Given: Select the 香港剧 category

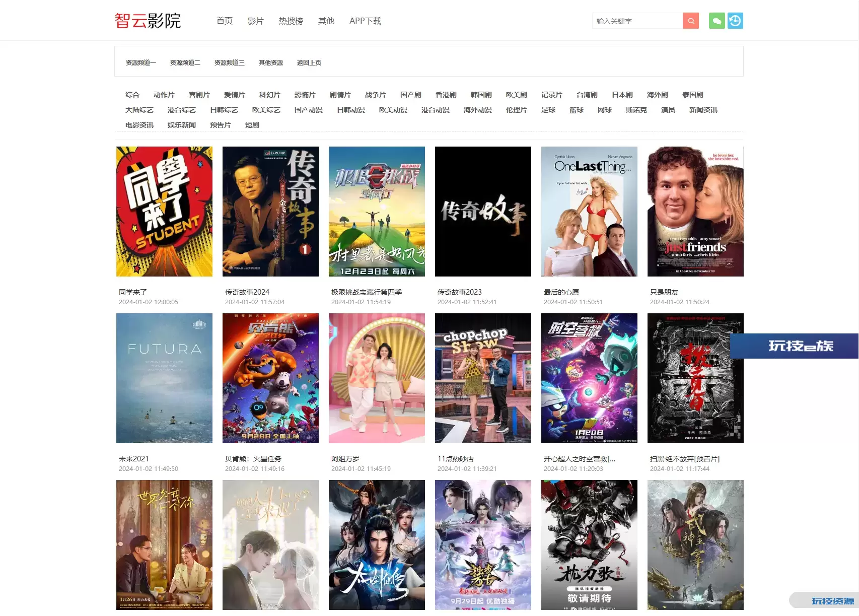Looking at the screenshot, I should coord(446,95).
